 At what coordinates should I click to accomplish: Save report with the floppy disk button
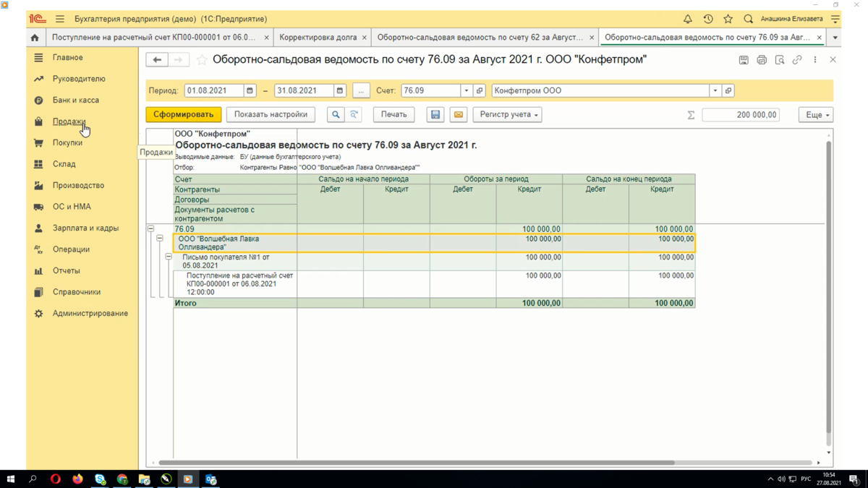435,114
